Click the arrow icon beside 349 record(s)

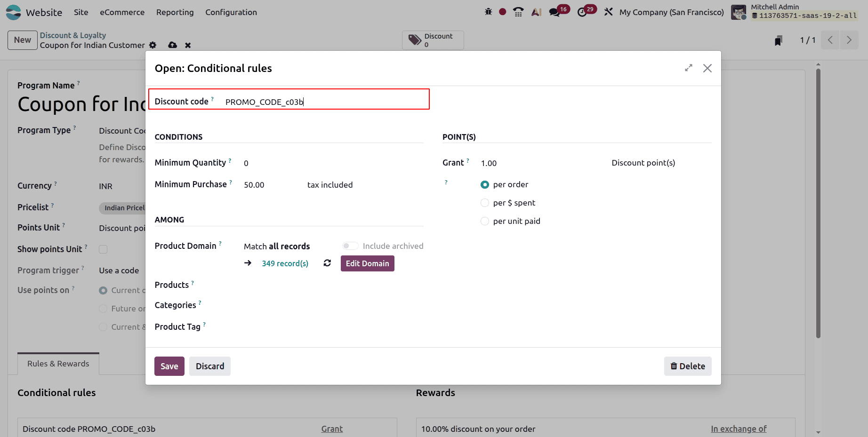[248, 263]
